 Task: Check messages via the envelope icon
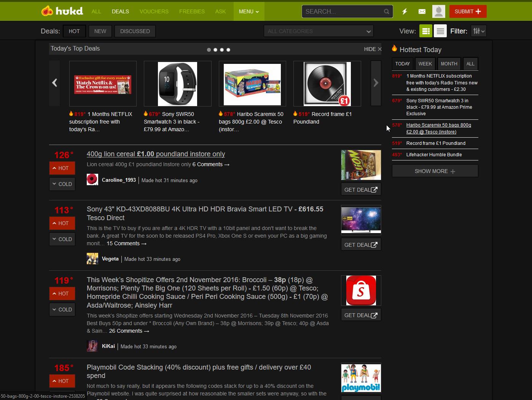point(422,11)
